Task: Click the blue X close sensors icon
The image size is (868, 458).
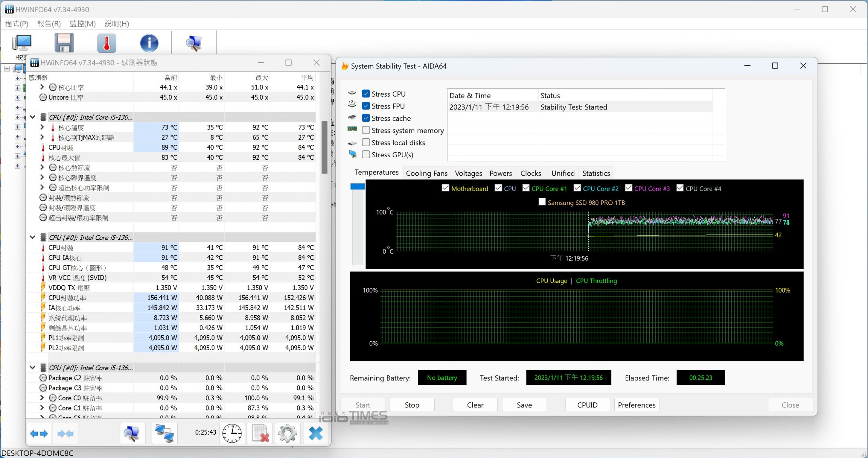Action: (x=316, y=433)
